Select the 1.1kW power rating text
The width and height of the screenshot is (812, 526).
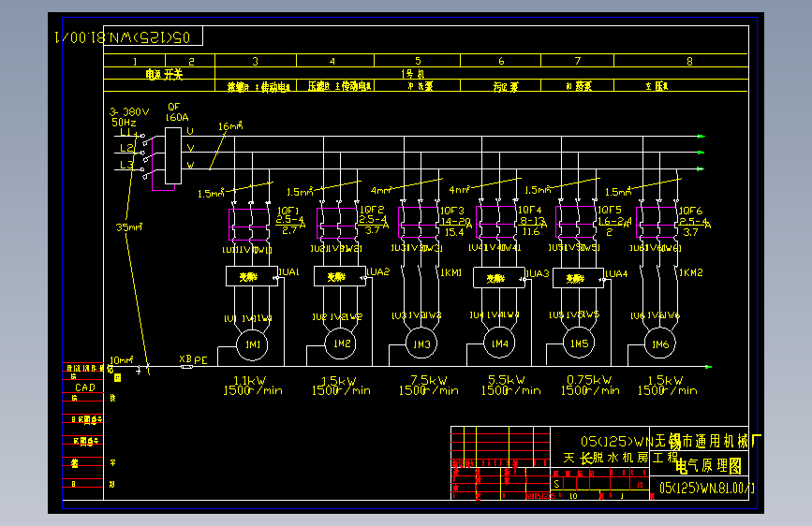[250, 381]
